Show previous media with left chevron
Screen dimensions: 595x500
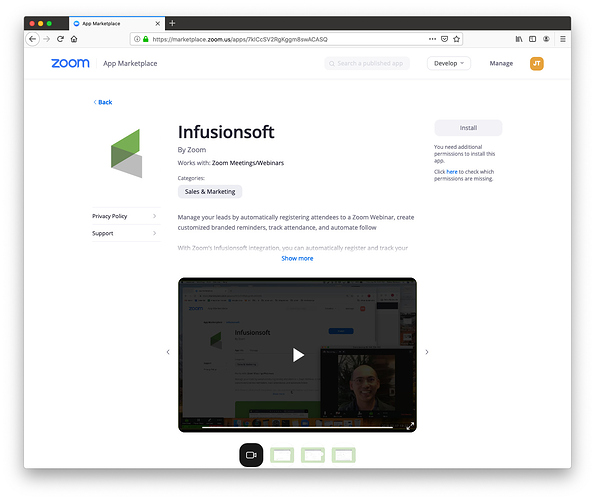pyautogui.click(x=168, y=352)
